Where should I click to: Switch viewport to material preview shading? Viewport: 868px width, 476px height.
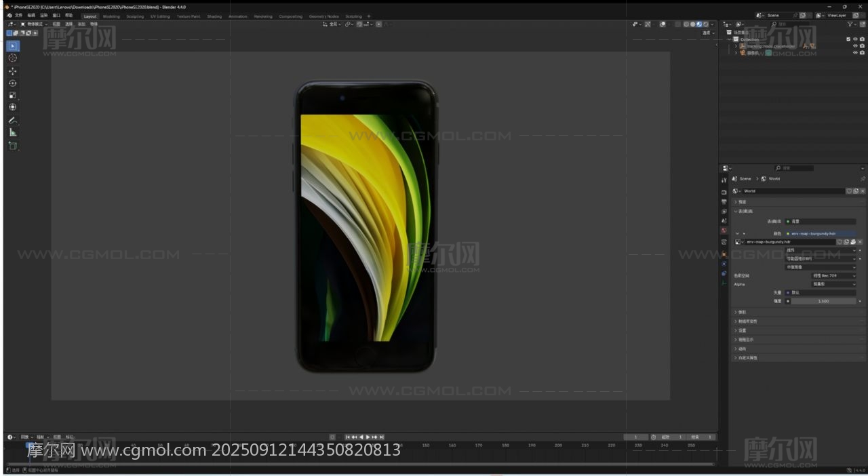(699, 24)
